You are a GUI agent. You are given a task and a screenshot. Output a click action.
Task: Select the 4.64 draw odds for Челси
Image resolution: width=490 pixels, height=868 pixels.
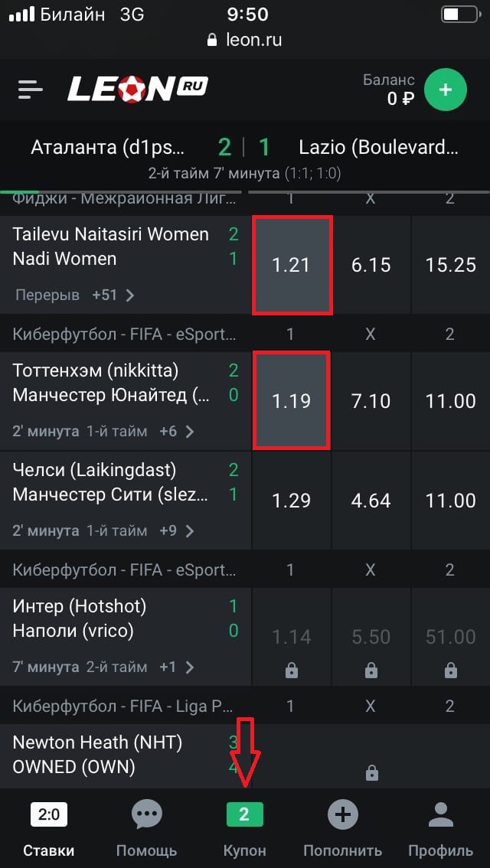click(x=371, y=501)
